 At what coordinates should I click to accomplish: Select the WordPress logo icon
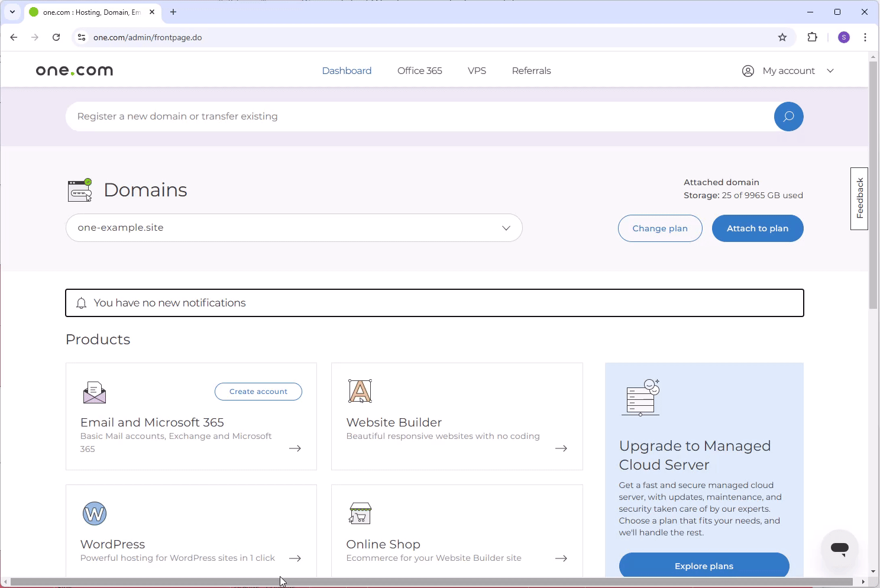pos(95,513)
